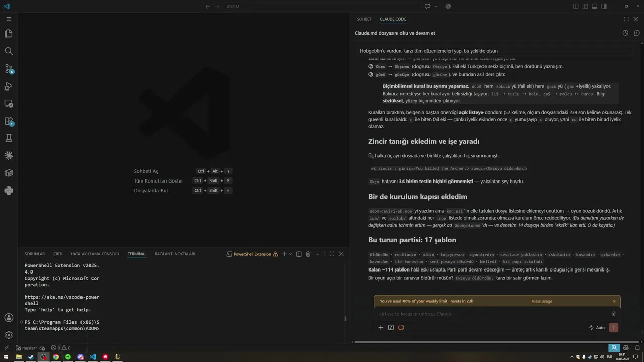Click the PowerShell Extension terminal label

[253, 254]
